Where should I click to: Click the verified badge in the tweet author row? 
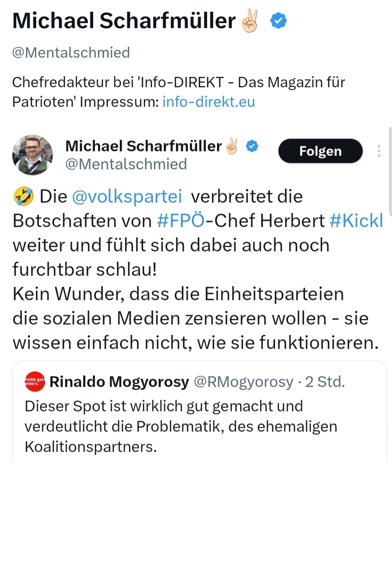click(252, 146)
